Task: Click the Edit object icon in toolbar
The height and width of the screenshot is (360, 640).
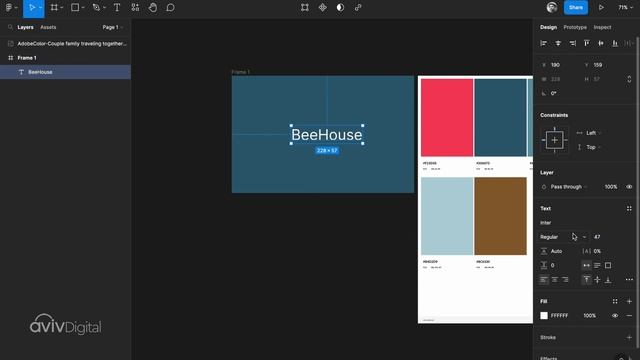Action: pos(304,7)
